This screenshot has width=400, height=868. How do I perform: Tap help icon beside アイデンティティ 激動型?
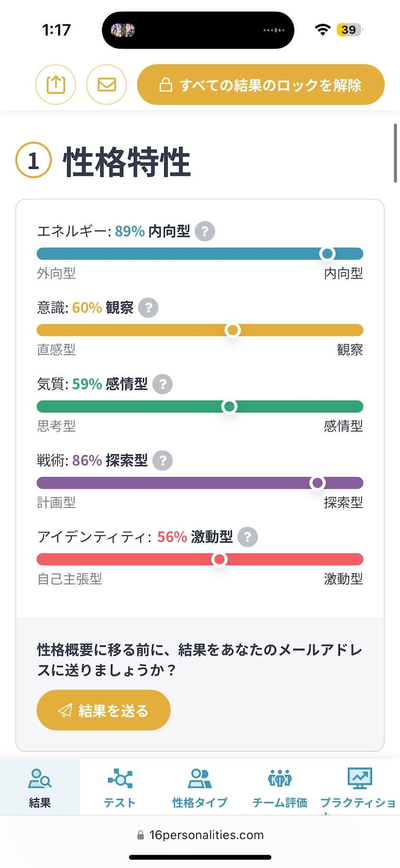click(x=247, y=537)
